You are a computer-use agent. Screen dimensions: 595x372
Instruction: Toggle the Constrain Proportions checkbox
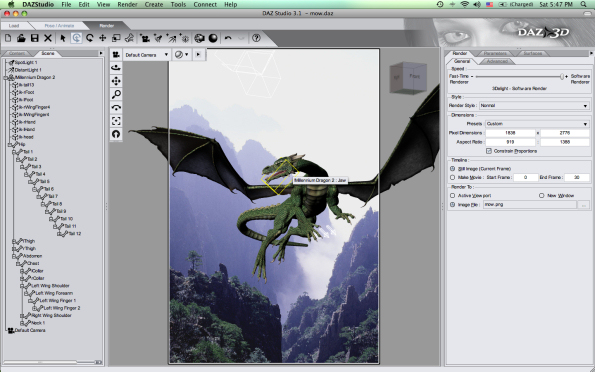[489, 151]
